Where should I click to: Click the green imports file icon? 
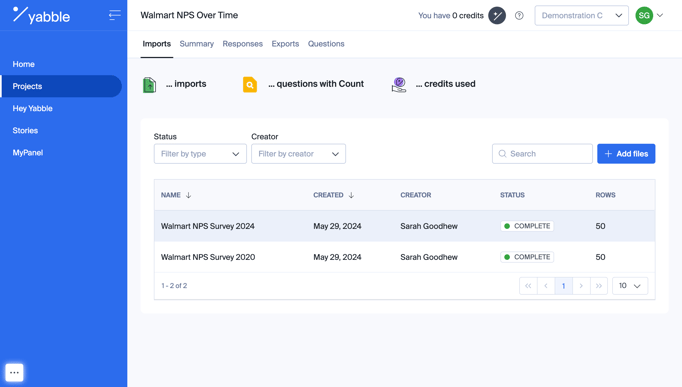pyautogui.click(x=149, y=84)
